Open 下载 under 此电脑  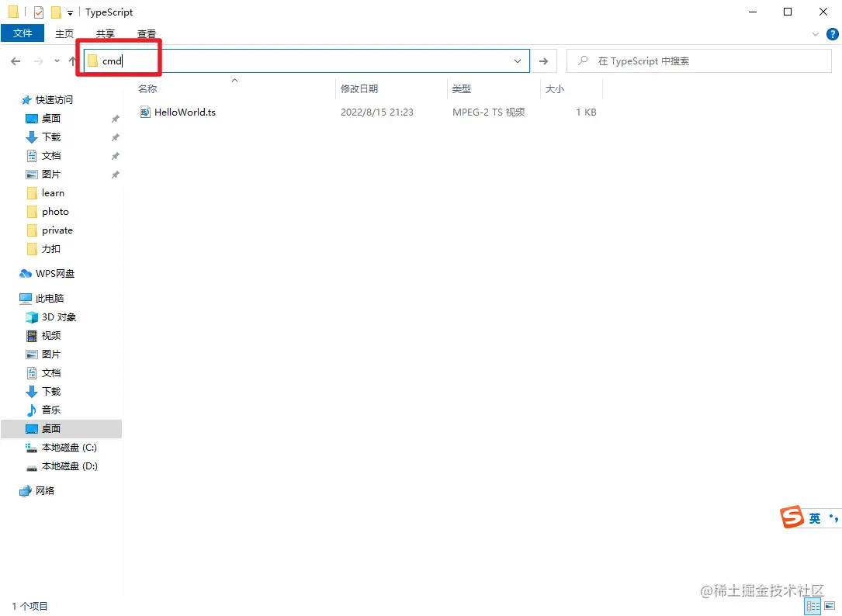[x=51, y=392]
